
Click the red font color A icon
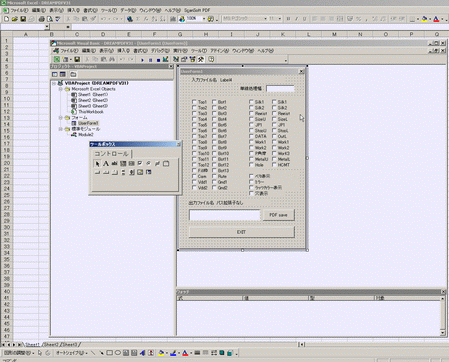pyautogui.click(x=436, y=19)
